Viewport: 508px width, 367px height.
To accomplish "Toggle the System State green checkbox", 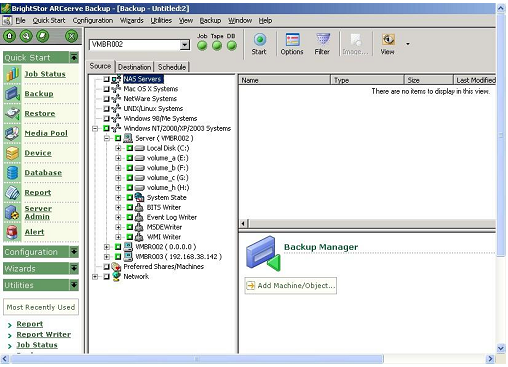I will point(130,197).
